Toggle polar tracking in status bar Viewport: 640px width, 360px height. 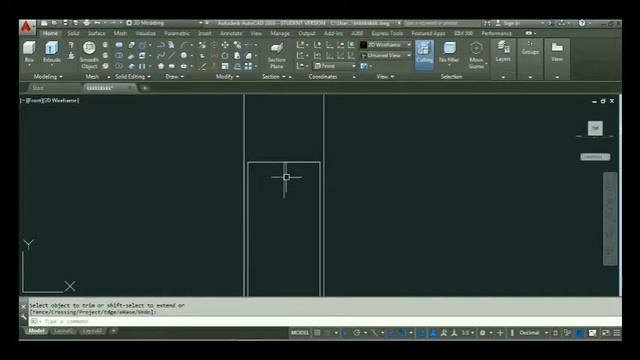(x=356, y=333)
